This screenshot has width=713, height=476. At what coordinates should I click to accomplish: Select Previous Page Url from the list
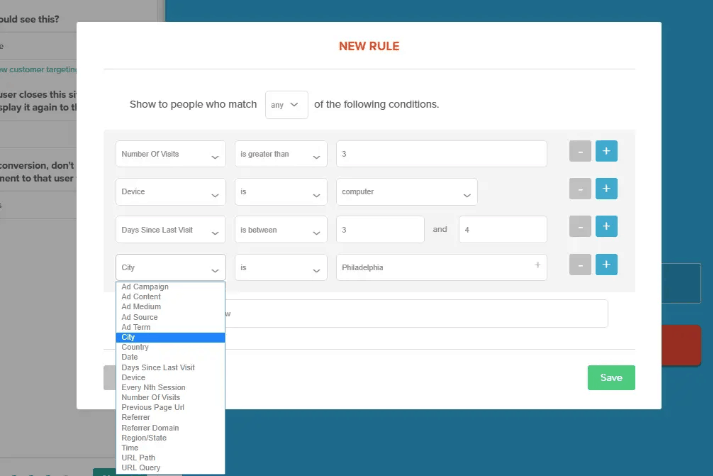[x=170, y=407]
